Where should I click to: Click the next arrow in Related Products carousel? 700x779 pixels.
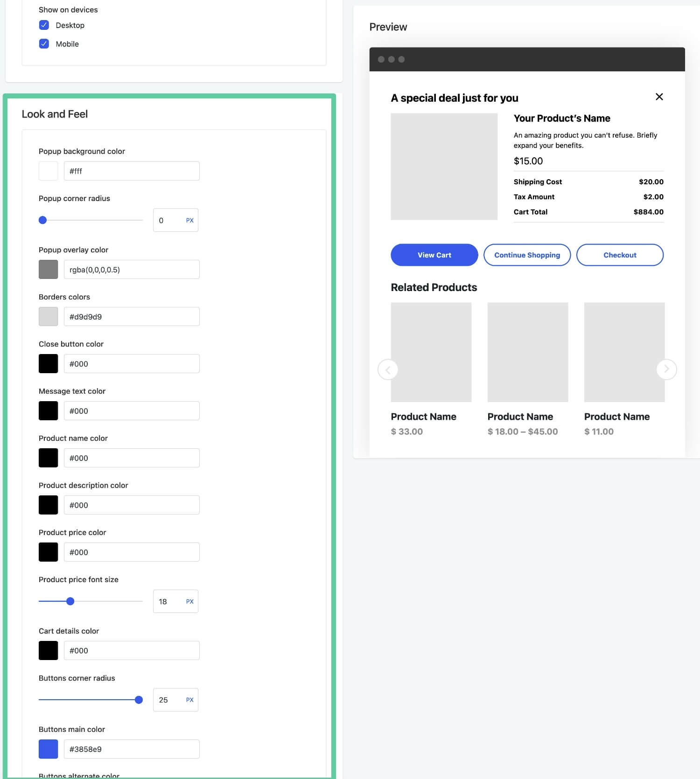point(666,369)
